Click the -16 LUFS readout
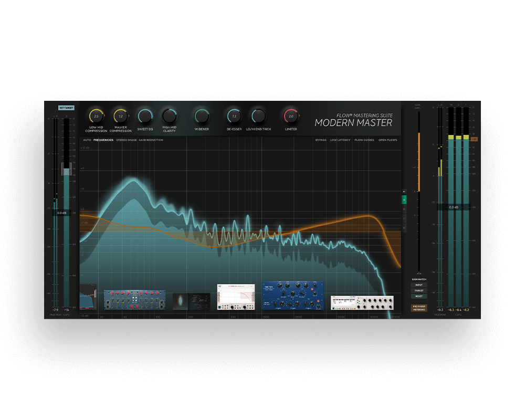 (66, 310)
